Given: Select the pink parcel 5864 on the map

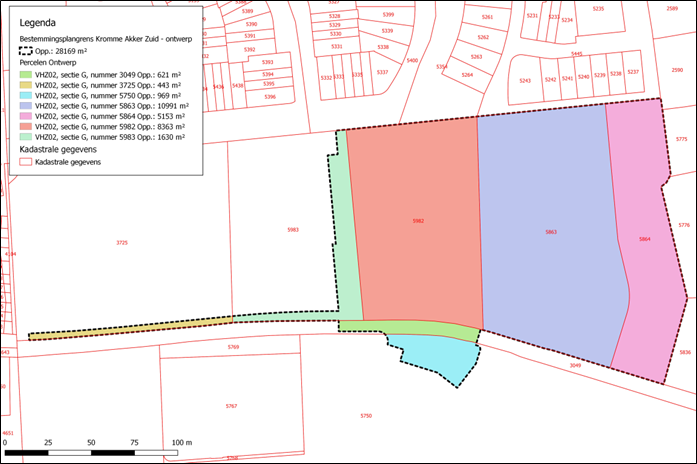Looking at the screenshot, I should click(x=645, y=240).
